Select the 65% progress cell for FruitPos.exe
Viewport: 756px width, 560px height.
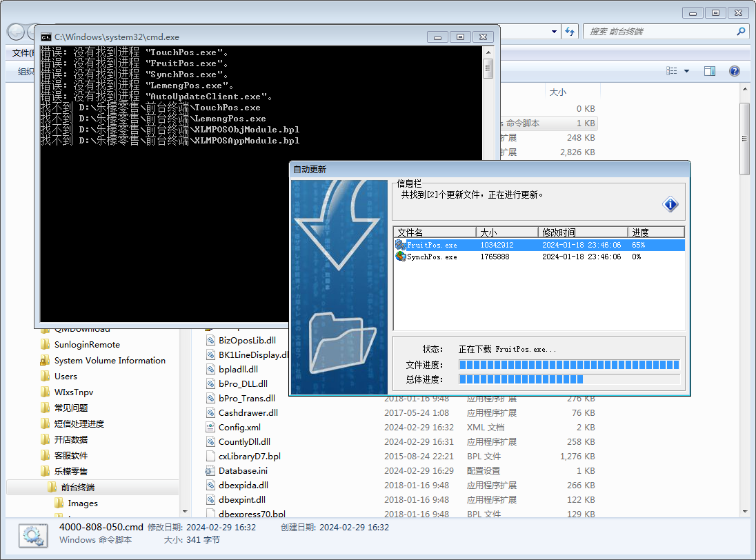(x=638, y=245)
